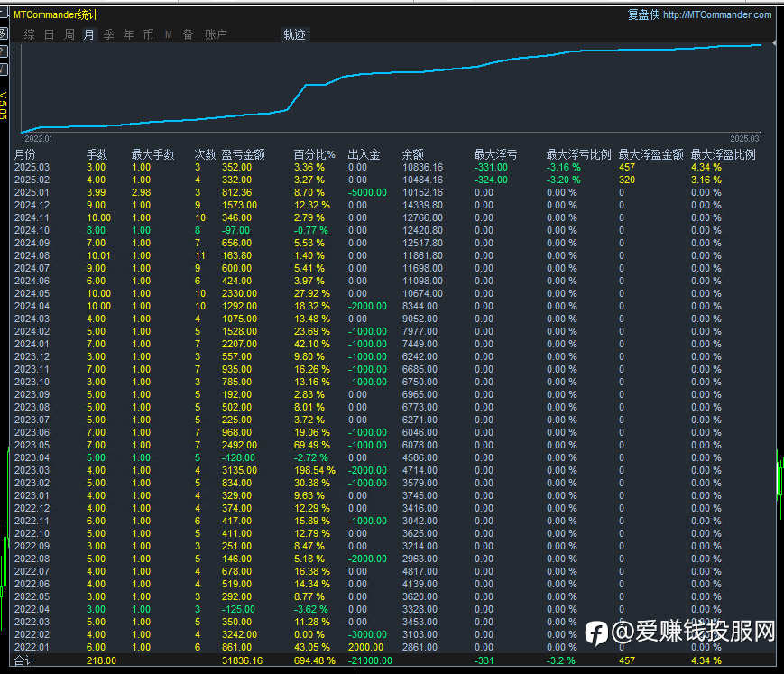Select the 币 currency tab
Image resolution: width=784 pixels, height=674 pixels.
pos(148,34)
